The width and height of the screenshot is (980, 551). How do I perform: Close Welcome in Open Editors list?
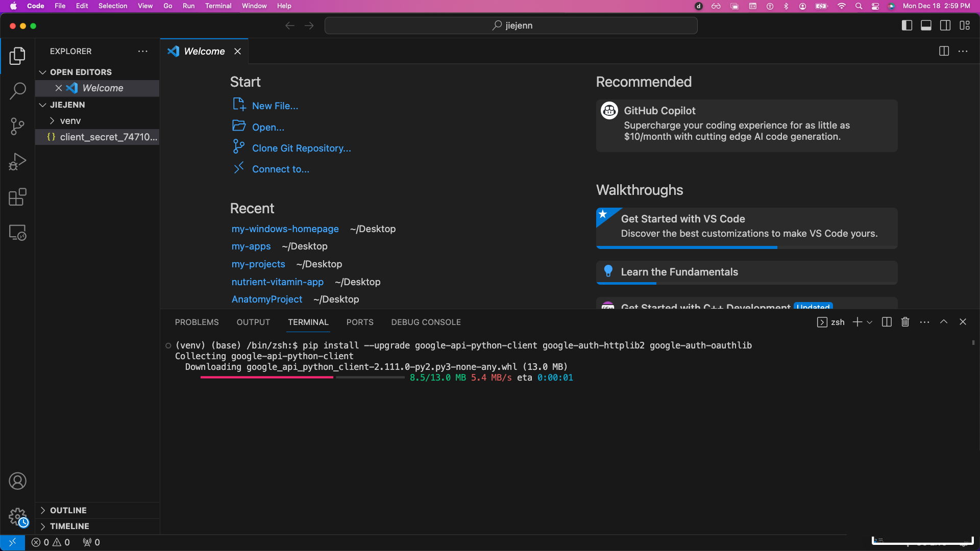pyautogui.click(x=59, y=88)
